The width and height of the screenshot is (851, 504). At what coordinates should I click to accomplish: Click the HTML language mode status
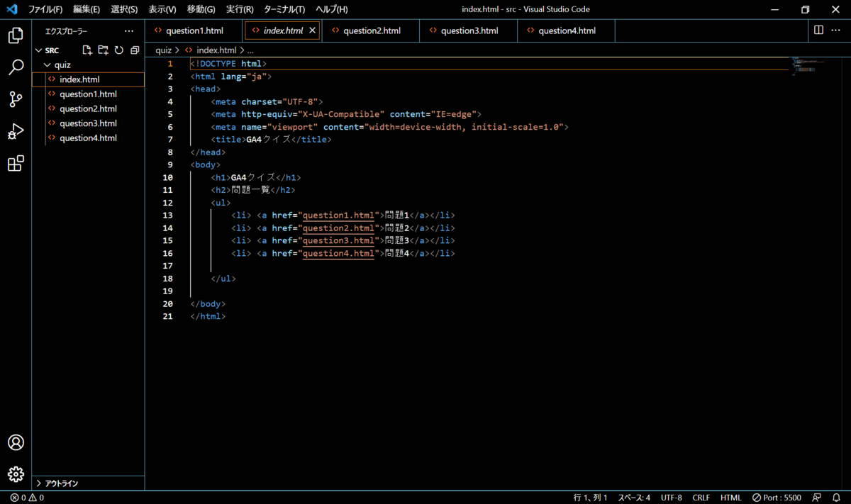(x=731, y=498)
